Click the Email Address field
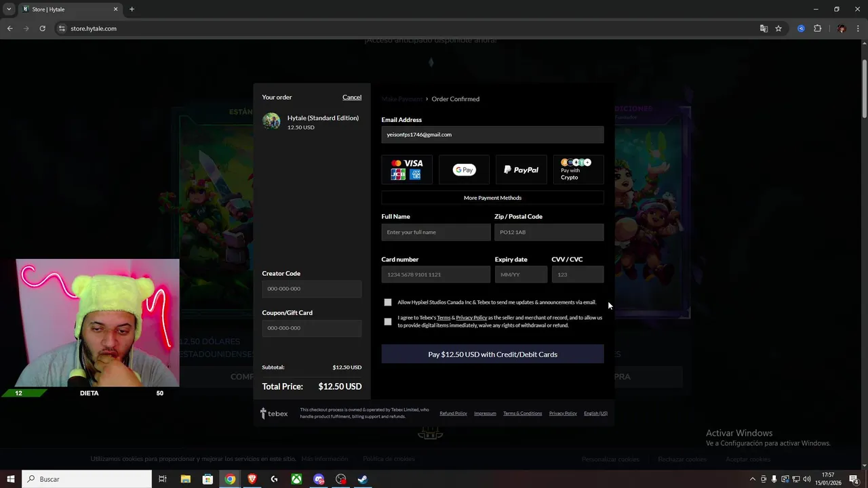This screenshot has height=488, width=868. pyautogui.click(x=492, y=134)
